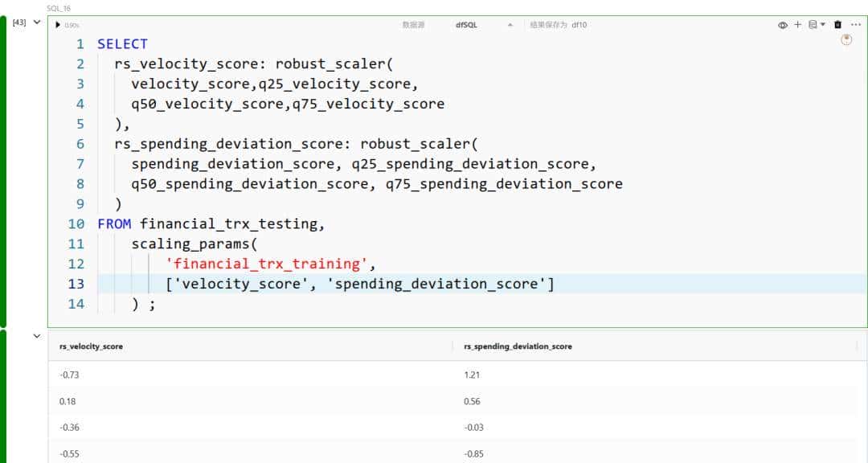Open the three-dots more options menu
Screen dimensions: 868x463
coord(855,25)
